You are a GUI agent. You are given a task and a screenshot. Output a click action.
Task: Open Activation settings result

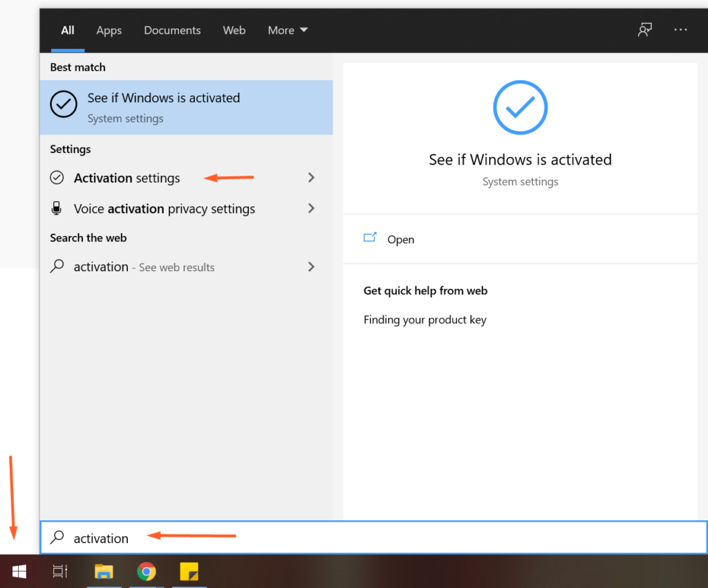tap(186, 178)
